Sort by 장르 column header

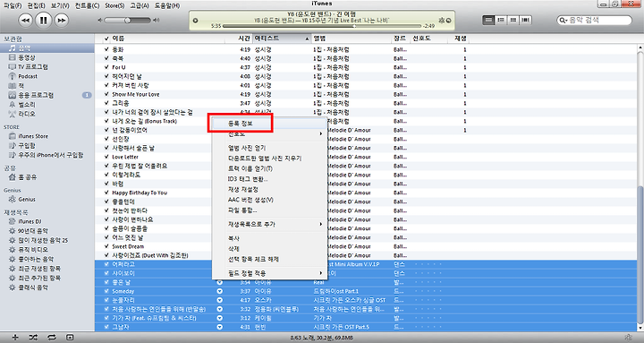click(401, 39)
